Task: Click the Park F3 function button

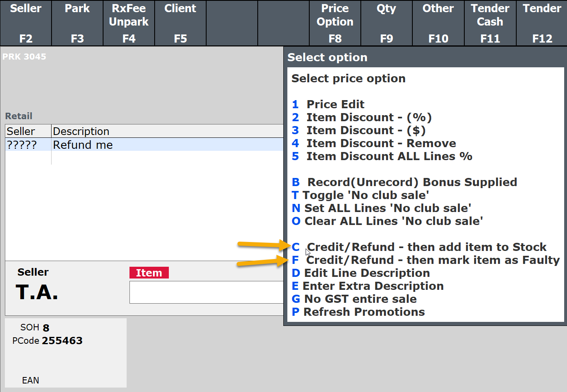Action: point(77,23)
